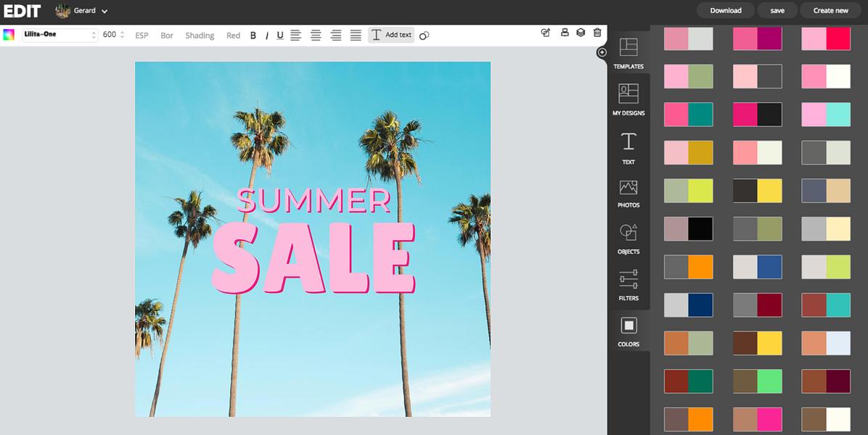
Task: Open the ESP spacing option
Action: click(142, 36)
